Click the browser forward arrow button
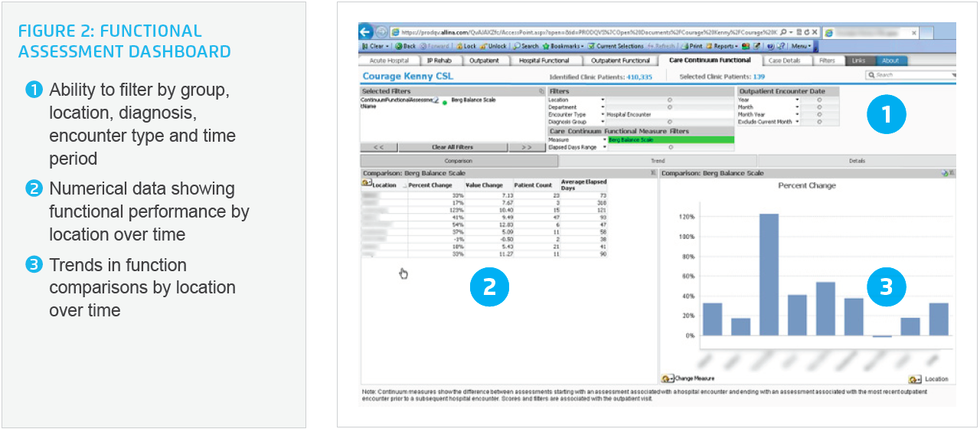 click(x=381, y=33)
